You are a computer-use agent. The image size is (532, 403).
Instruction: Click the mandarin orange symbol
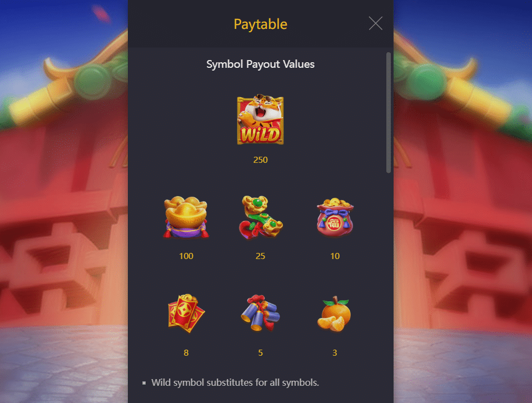[335, 314]
